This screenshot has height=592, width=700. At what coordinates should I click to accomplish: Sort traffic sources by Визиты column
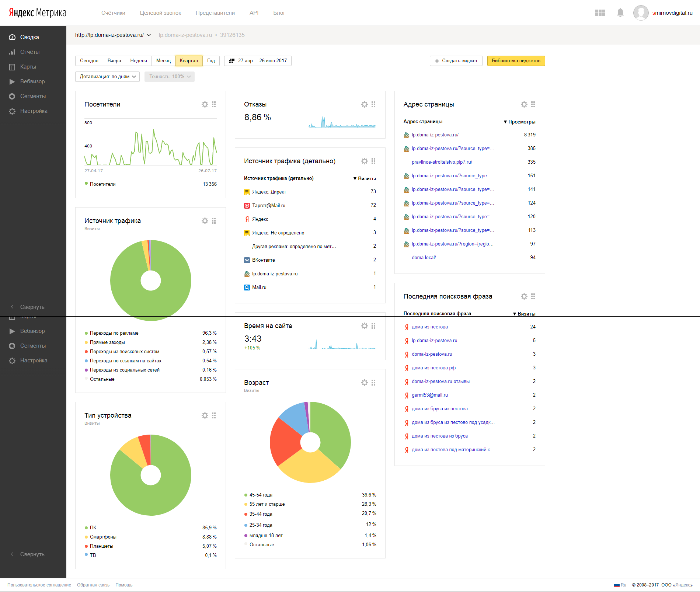click(x=365, y=178)
